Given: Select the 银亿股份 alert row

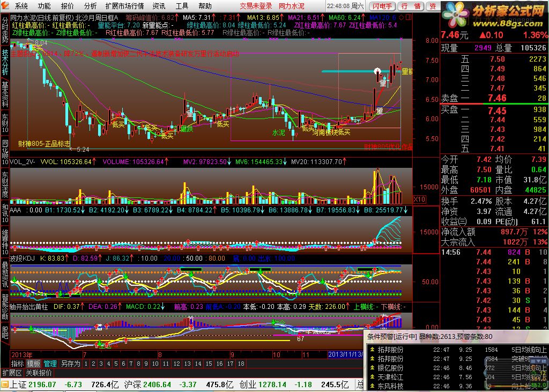Looking at the screenshot, I should (458, 368).
